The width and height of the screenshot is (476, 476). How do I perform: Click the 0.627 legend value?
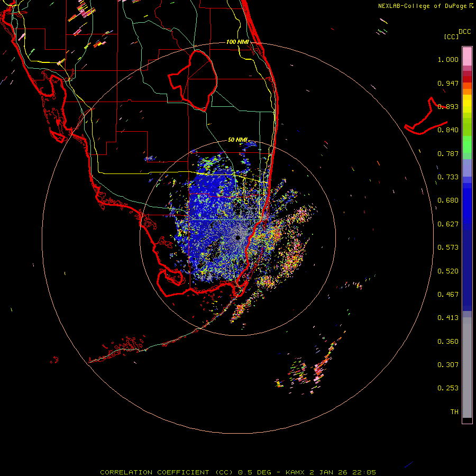448,224
